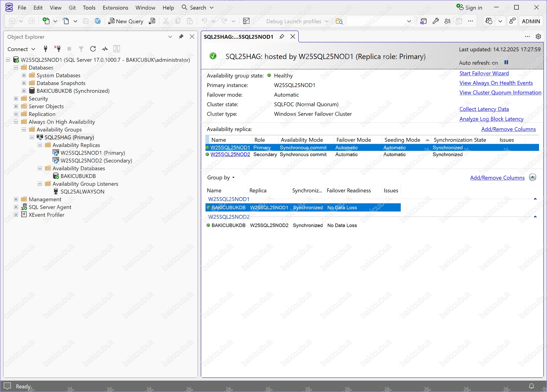Click the Disconnect icon in Object Explorer

coord(57,49)
